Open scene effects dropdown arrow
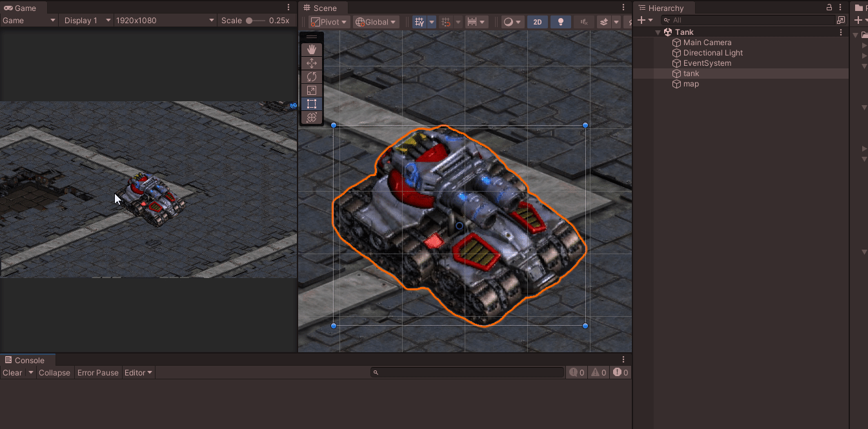Screen dimensions: 868x429 (x=616, y=22)
